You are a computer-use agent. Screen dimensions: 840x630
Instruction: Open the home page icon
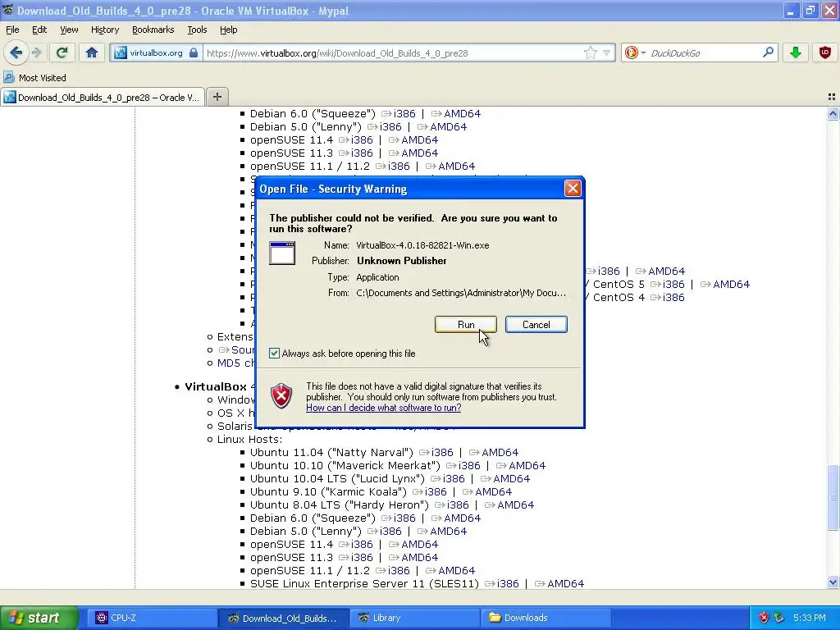tap(92, 52)
